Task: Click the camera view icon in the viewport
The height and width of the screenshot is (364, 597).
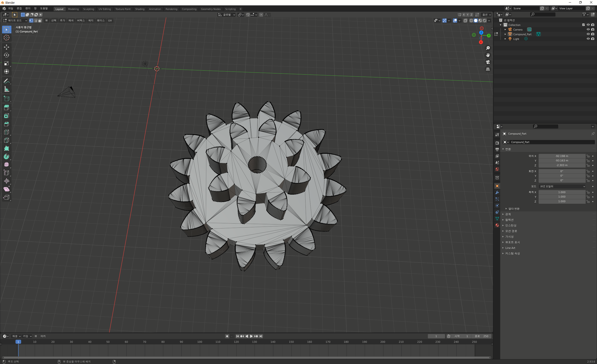Action: pyautogui.click(x=488, y=62)
